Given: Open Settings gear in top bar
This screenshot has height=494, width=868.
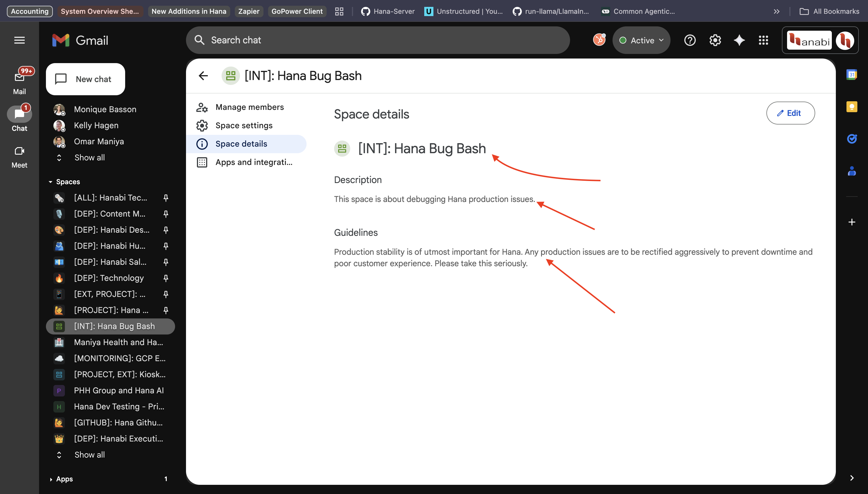Looking at the screenshot, I should (715, 40).
